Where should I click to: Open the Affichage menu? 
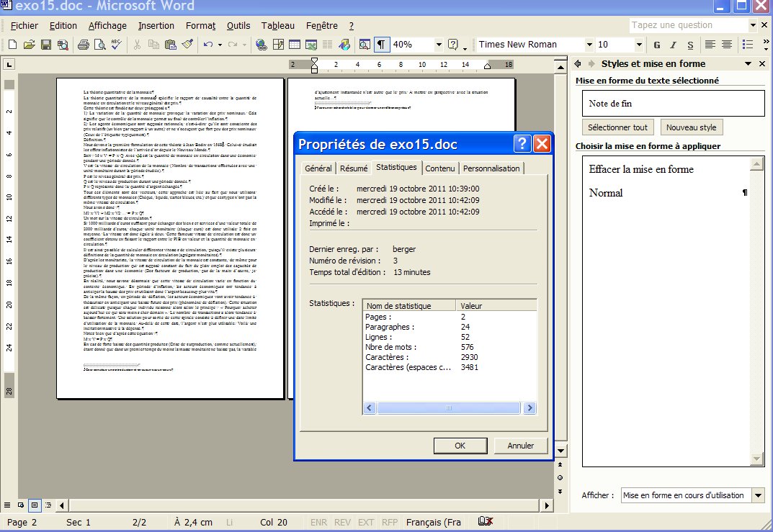click(107, 26)
